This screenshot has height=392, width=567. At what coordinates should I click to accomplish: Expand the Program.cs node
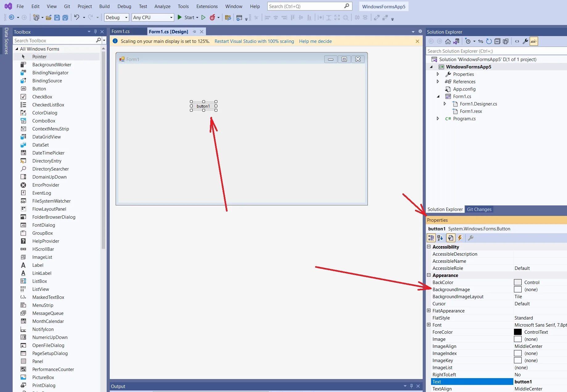[438, 118]
